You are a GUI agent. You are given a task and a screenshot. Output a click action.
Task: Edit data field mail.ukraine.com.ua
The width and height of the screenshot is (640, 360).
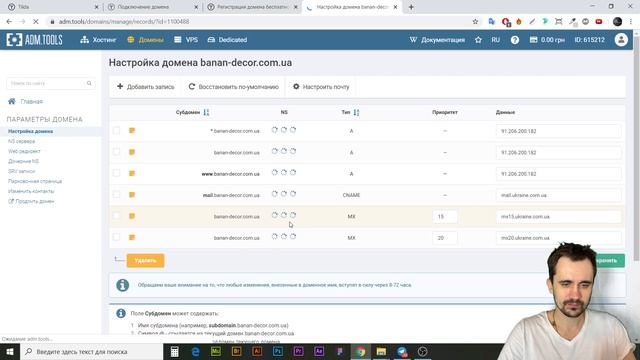558,195
